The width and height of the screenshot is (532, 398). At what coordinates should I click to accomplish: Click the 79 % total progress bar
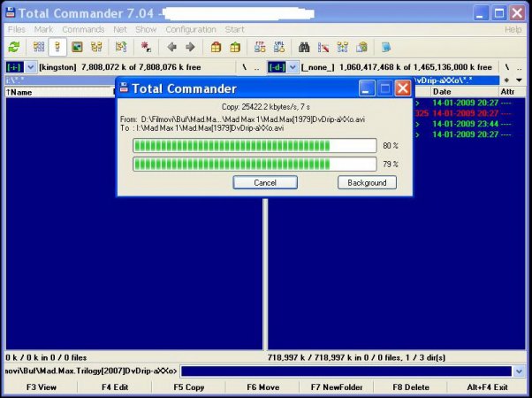tap(255, 164)
